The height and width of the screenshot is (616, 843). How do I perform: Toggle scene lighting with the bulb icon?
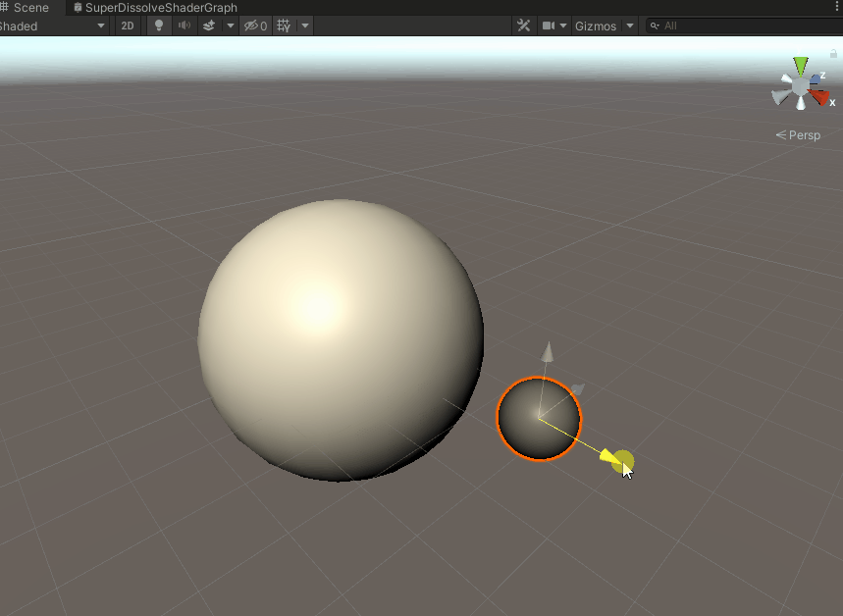pos(158,26)
